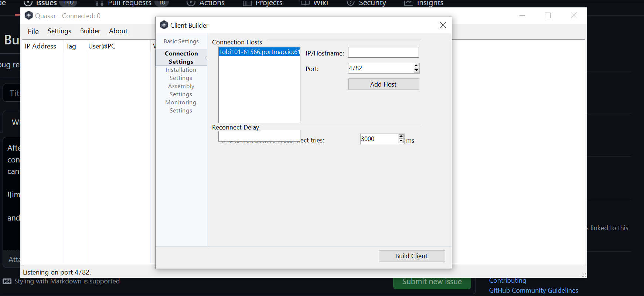
Task: Maximize the Quasar window
Action: (548, 16)
